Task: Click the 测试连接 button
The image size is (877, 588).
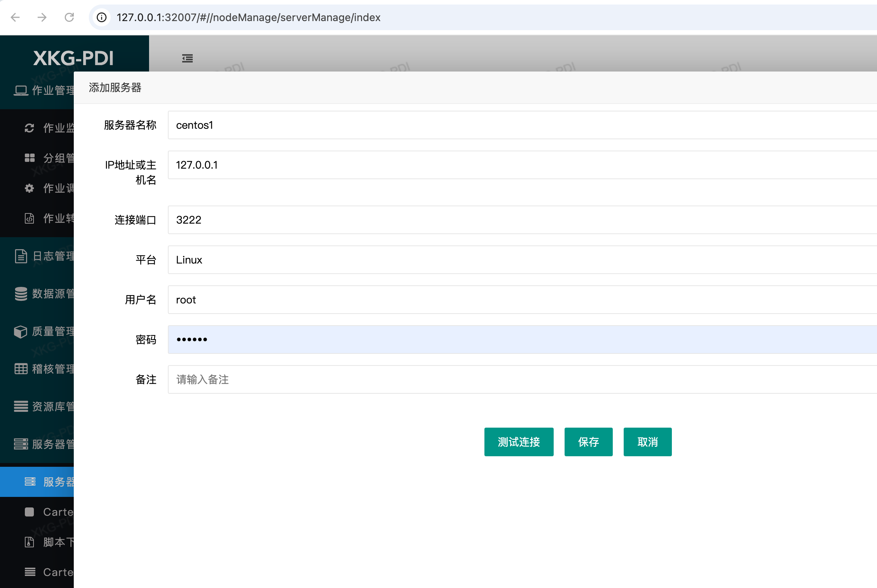Action: (519, 442)
